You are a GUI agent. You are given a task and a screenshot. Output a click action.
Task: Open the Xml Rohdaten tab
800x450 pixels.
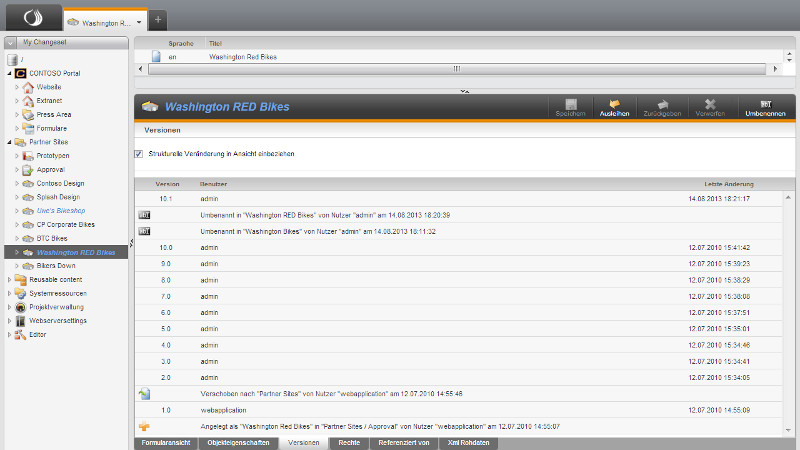click(468, 442)
